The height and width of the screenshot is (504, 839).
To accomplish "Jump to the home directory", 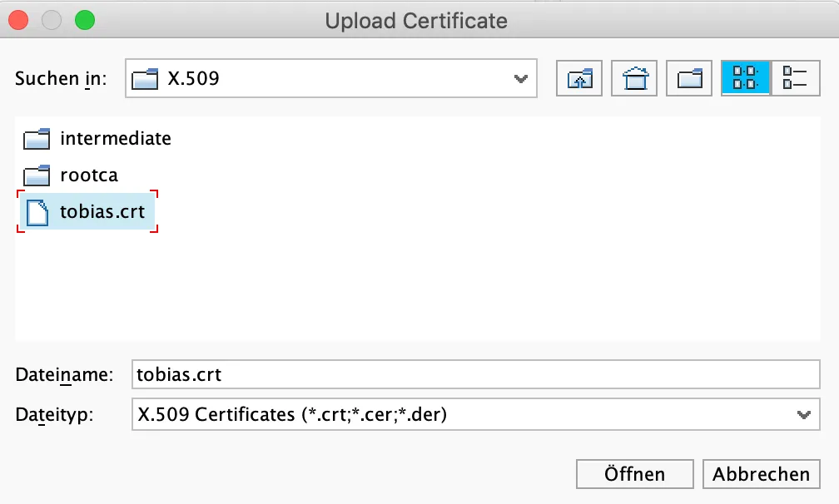I will (x=634, y=79).
